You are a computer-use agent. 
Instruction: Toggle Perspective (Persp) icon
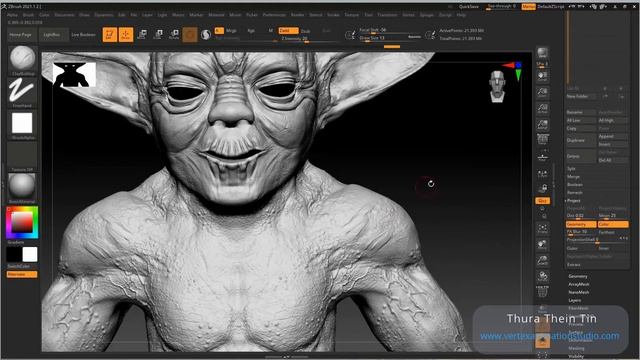(542, 139)
